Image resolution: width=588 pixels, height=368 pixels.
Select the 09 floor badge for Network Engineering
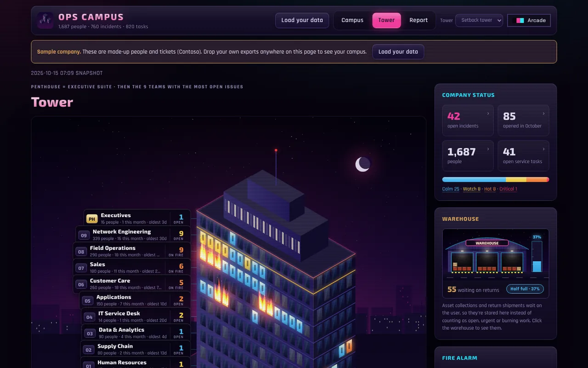tap(84, 236)
